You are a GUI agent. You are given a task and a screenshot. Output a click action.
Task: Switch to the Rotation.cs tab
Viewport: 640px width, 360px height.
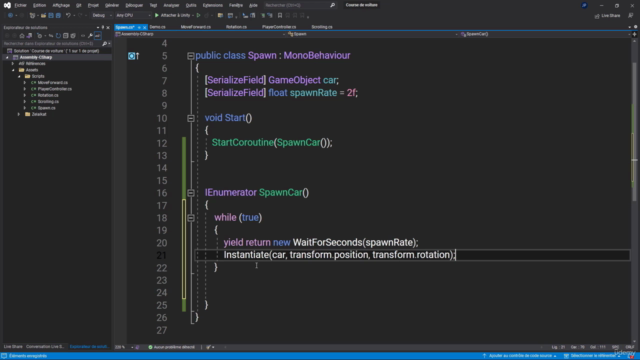click(236, 27)
